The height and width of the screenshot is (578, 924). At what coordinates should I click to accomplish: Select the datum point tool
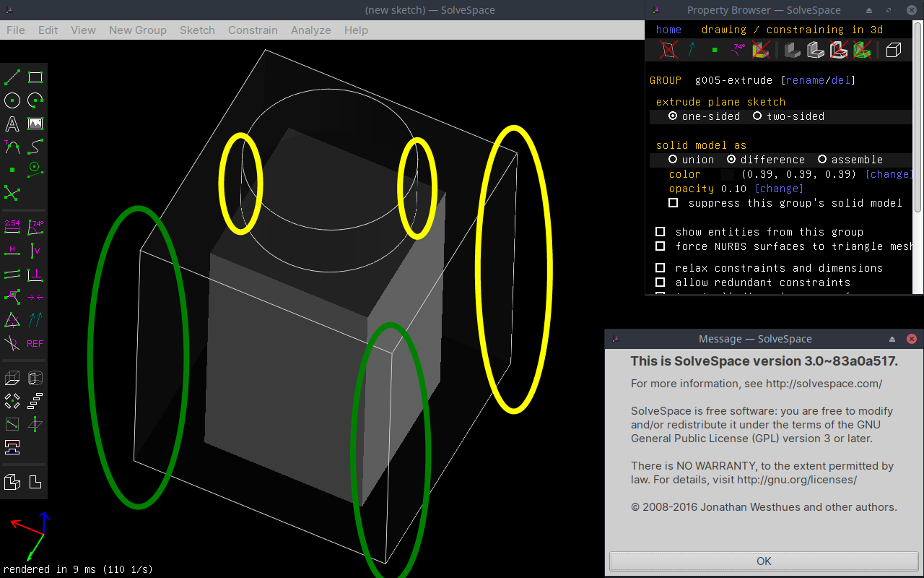[12, 170]
